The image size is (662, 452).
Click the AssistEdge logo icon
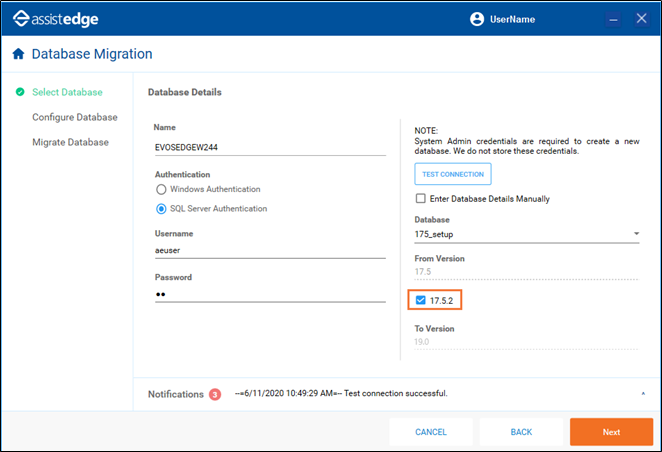(x=19, y=19)
